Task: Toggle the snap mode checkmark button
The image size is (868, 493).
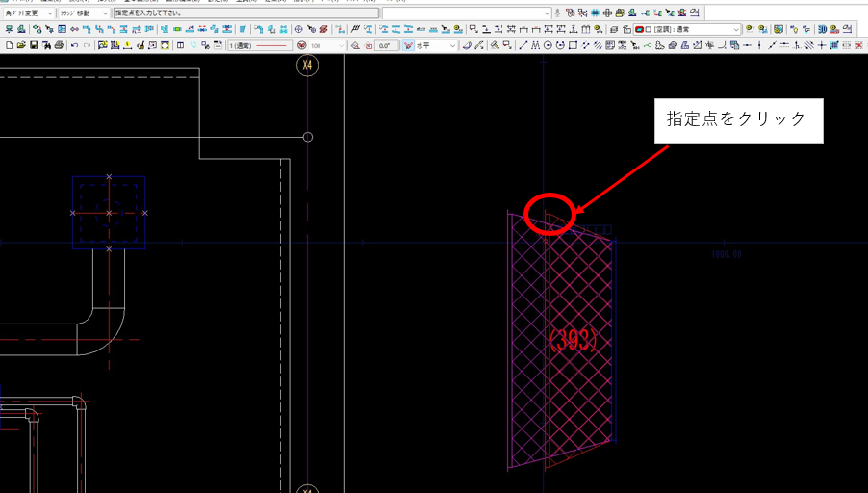Action: 408,45
